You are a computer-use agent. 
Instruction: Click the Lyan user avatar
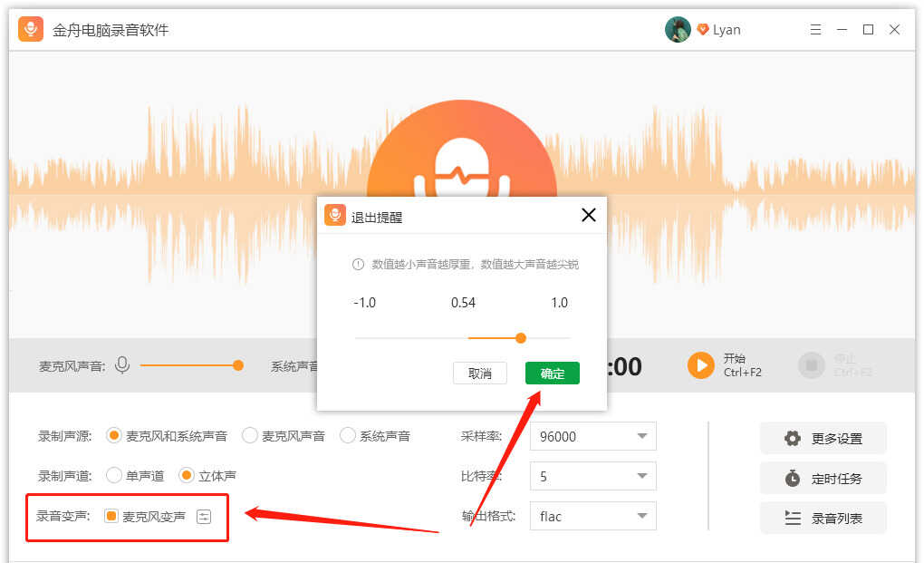click(678, 30)
